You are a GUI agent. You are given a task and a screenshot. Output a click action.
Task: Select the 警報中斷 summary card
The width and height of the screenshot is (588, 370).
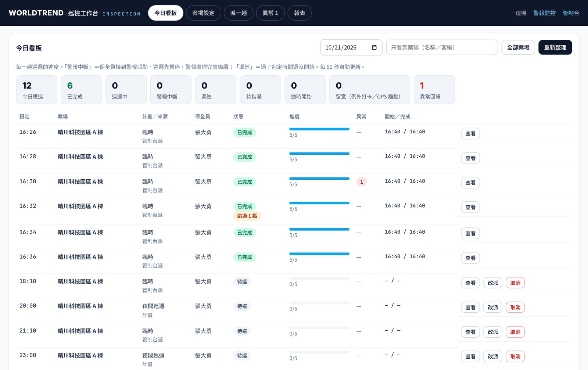click(171, 90)
